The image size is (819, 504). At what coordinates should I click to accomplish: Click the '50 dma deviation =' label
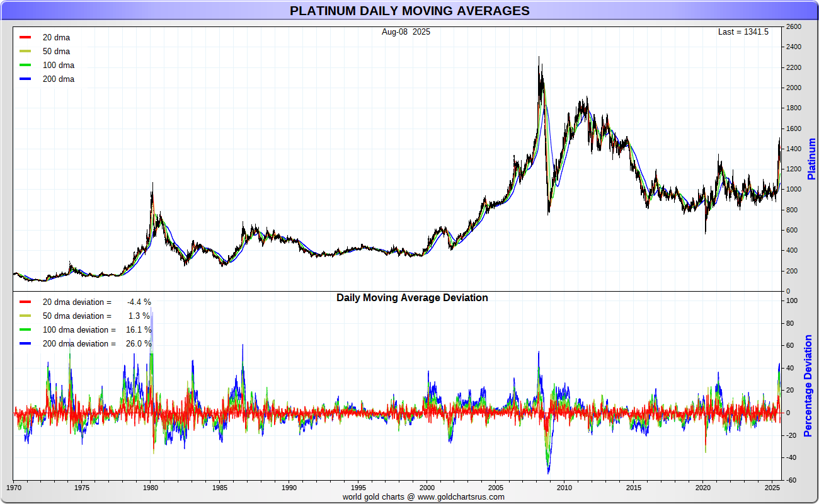coord(77,316)
